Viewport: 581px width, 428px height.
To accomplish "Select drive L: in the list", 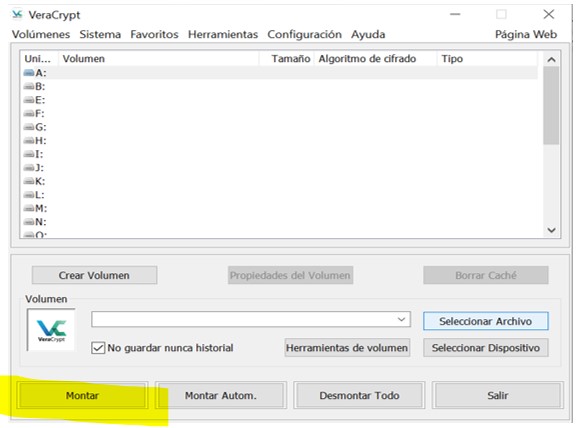I will tap(279, 195).
